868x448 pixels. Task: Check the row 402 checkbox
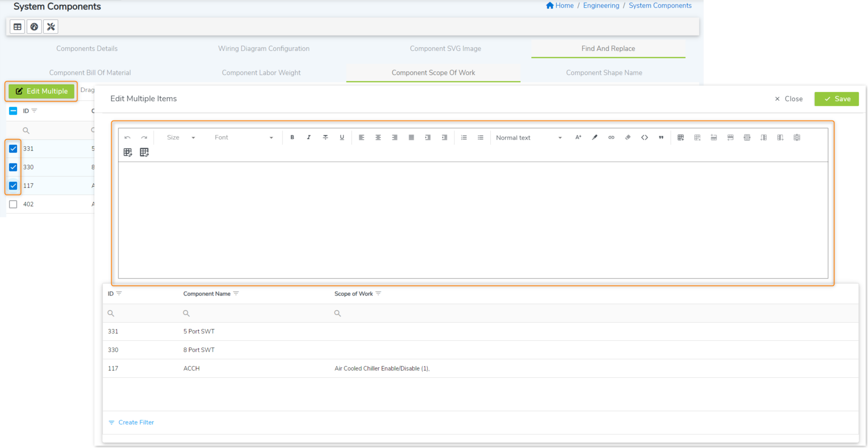tap(13, 204)
